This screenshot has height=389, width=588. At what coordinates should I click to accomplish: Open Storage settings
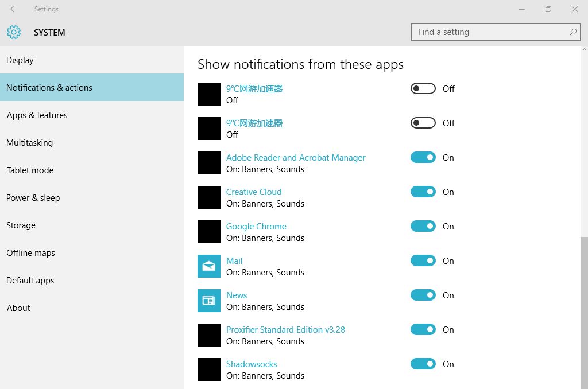pyautogui.click(x=92, y=225)
